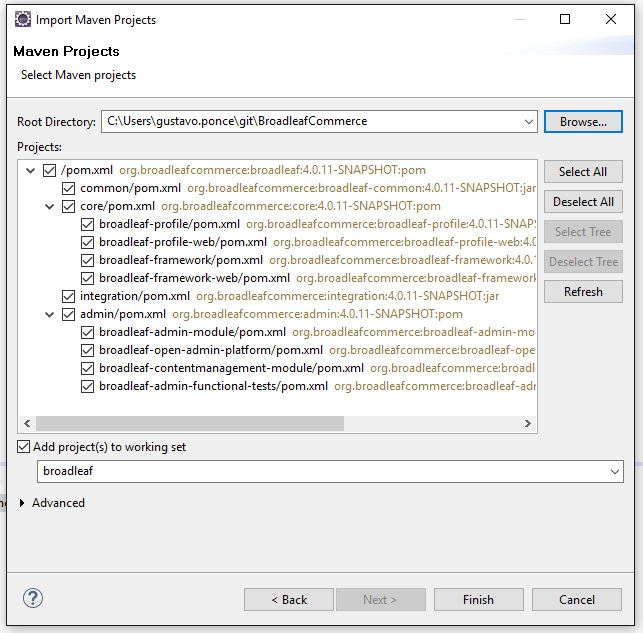
Task: Open the working set dropdown arrow
Action: pyautogui.click(x=614, y=471)
